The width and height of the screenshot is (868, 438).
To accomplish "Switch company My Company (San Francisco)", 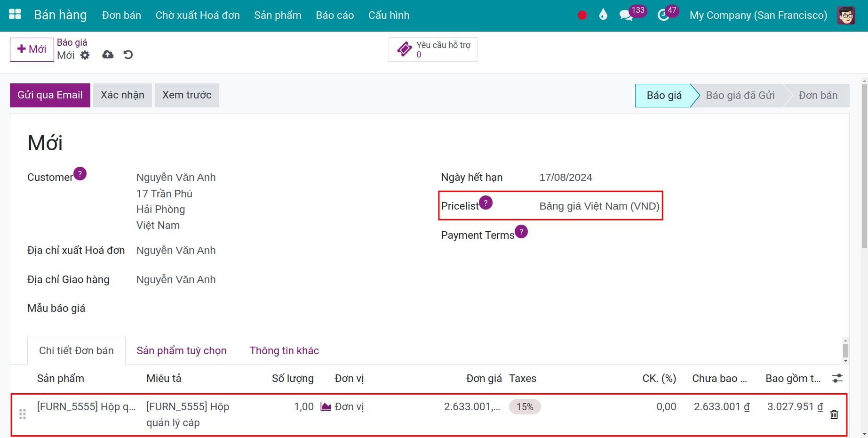I will point(758,15).
